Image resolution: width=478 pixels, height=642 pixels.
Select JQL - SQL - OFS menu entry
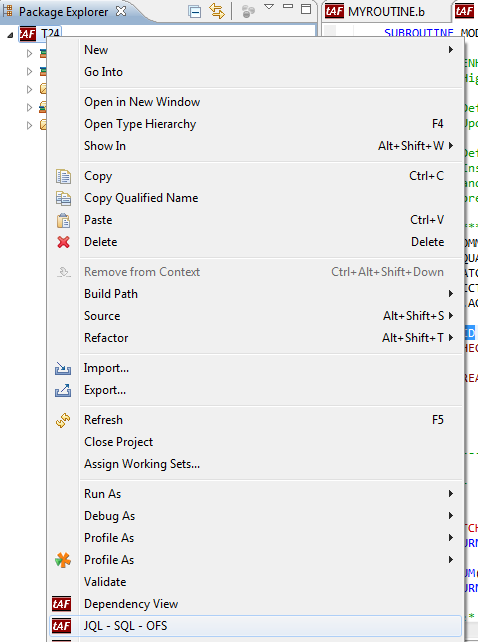[256, 626]
